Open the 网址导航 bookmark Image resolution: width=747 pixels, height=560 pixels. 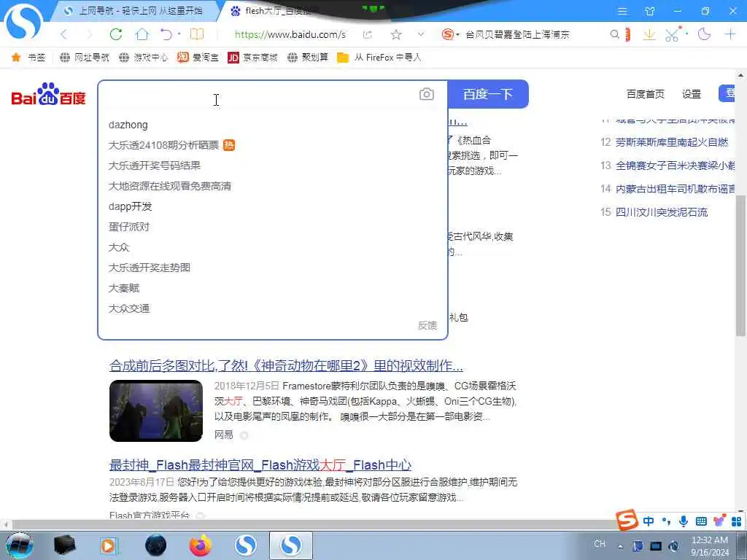[x=85, y=58]
